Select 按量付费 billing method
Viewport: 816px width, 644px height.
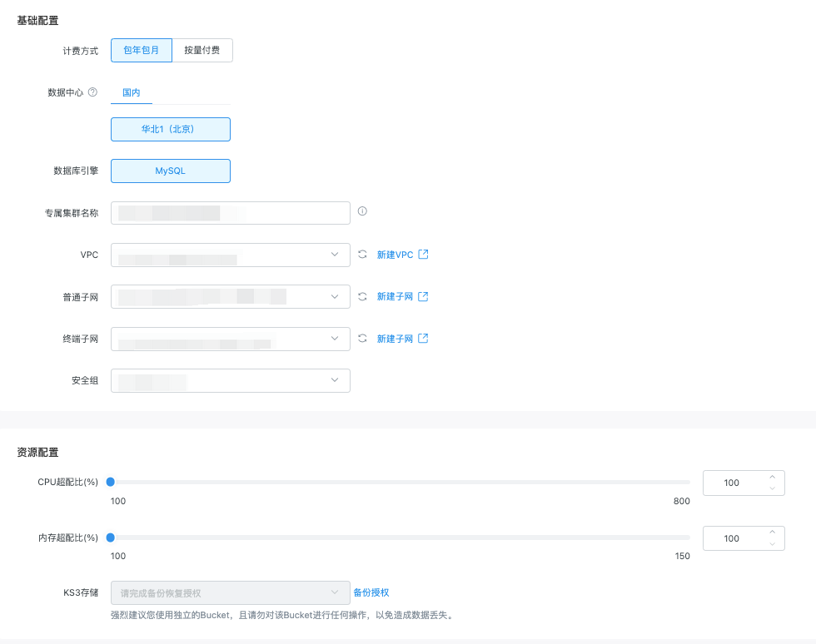[202, 51]
